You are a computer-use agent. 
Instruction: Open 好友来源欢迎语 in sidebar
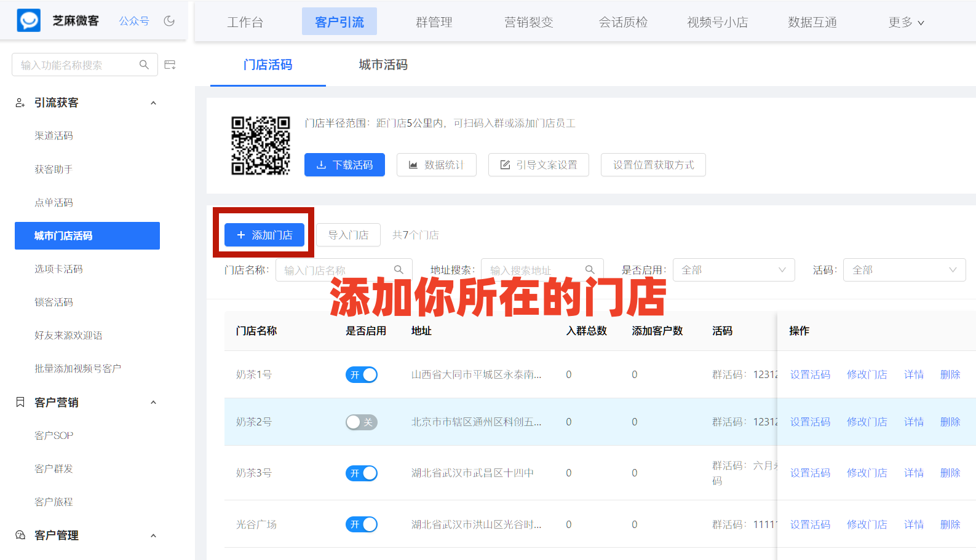(x=69, y=335)
